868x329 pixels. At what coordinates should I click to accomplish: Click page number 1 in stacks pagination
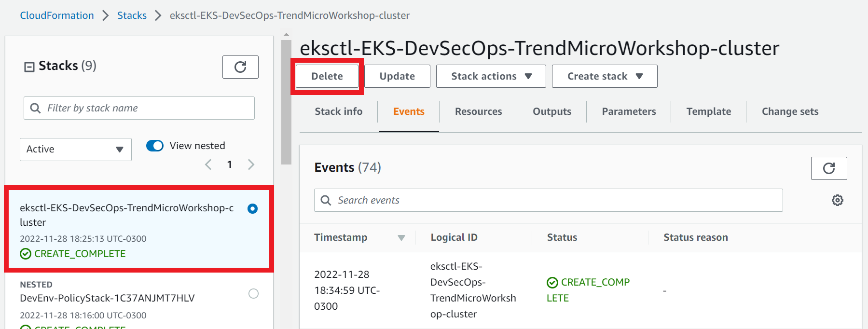(230, 164)
